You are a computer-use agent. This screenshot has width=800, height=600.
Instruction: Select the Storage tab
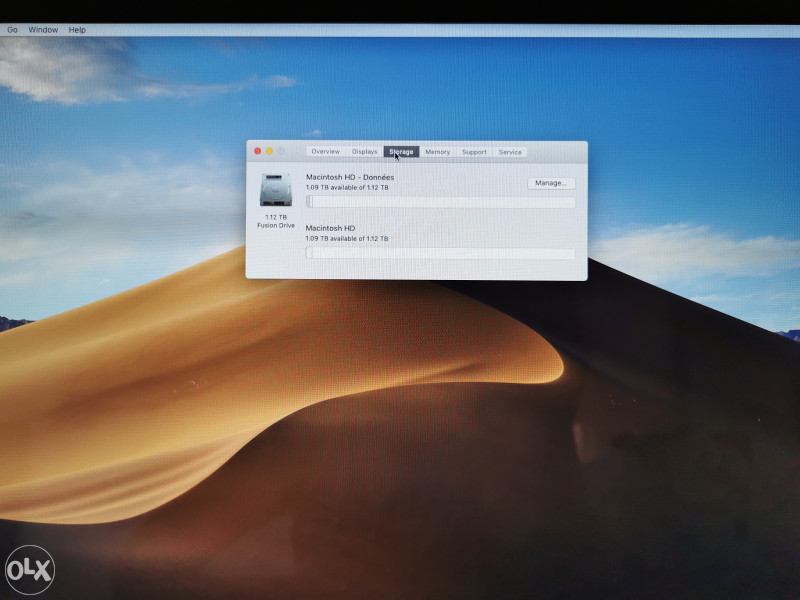[x=401, y=152]
